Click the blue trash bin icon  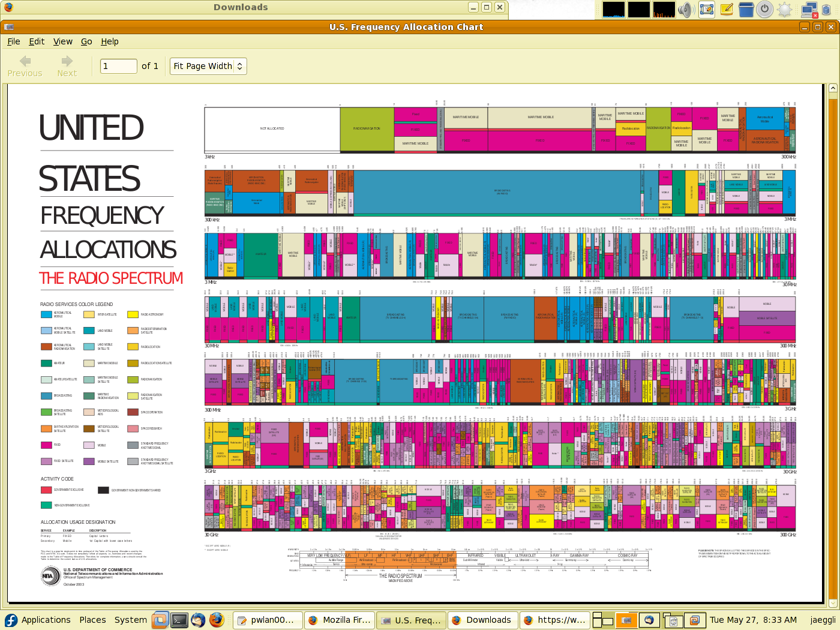(746, 10)
